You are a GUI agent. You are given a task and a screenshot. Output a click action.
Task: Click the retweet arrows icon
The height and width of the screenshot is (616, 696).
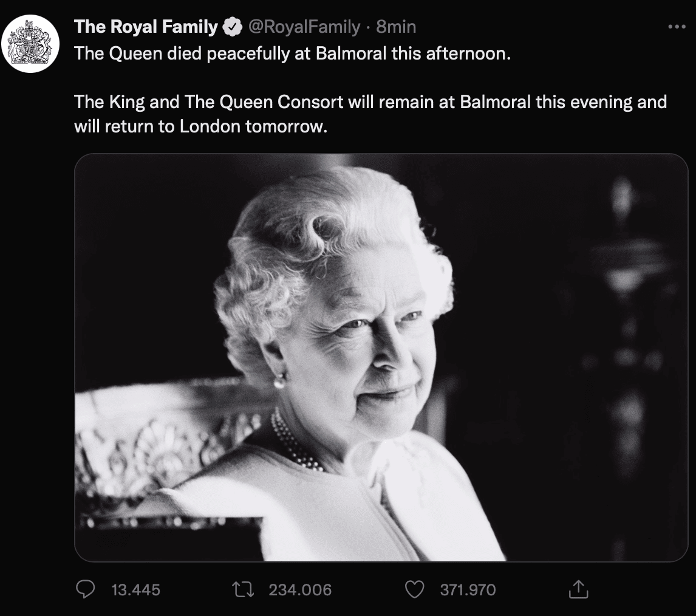[243, 589]
